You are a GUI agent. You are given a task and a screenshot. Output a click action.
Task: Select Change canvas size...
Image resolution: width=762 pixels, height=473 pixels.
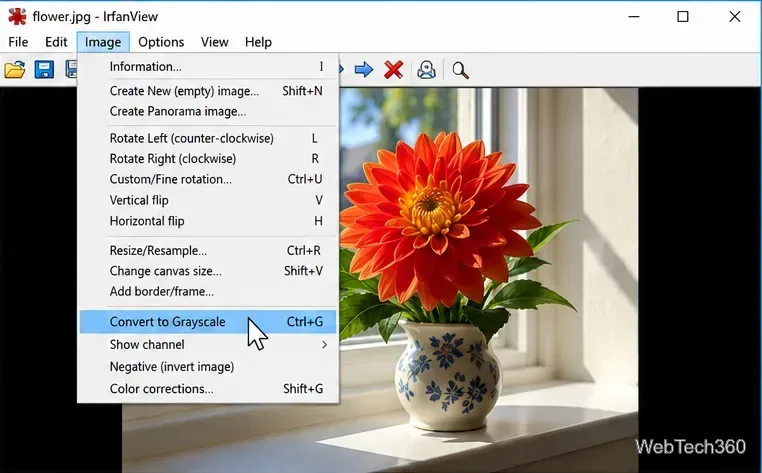pyautogui.click(x=208, y=271)
